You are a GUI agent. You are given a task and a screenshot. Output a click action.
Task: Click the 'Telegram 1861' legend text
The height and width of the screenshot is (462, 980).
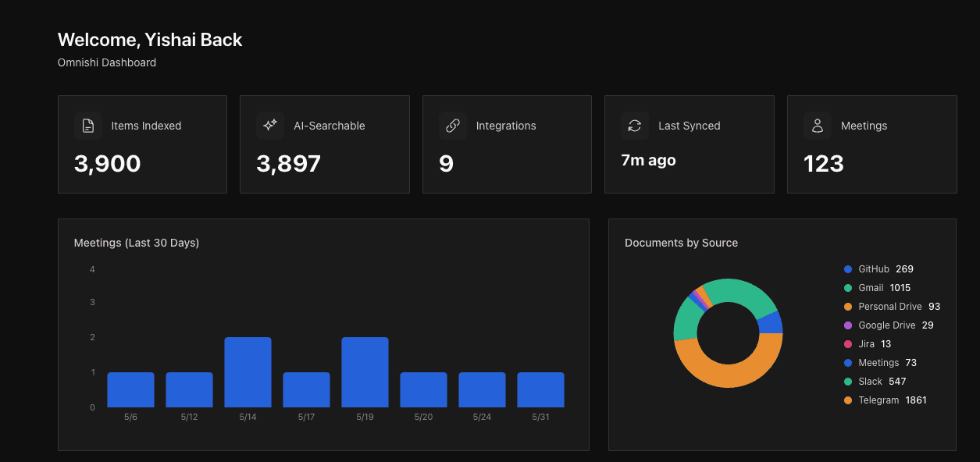[x=893, y=400]
